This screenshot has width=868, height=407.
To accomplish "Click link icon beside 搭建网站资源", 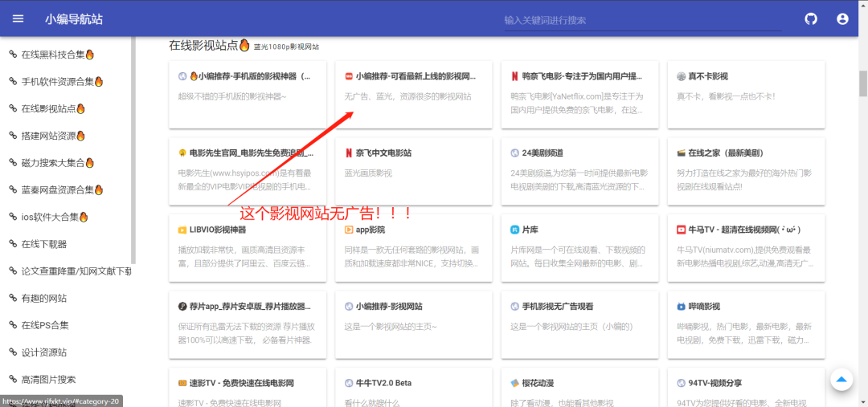I will (x=14, y=136).
